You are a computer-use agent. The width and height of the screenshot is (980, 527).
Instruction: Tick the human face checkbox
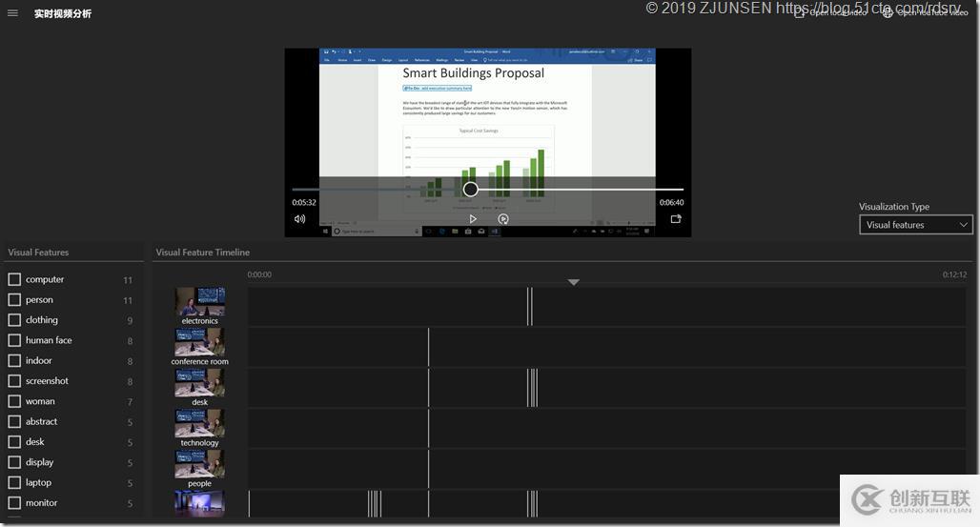14,340
